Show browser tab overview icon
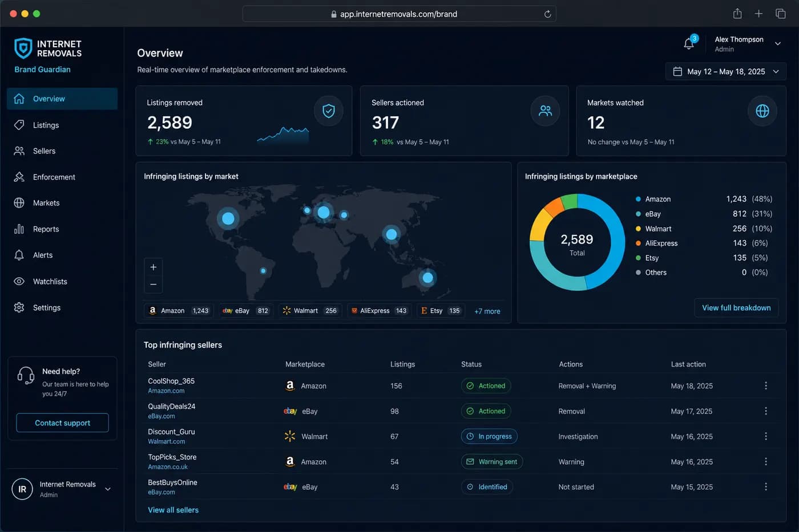The height and width of the screenshot is (532, 799). pyautogui.click(x=780, y=14)
